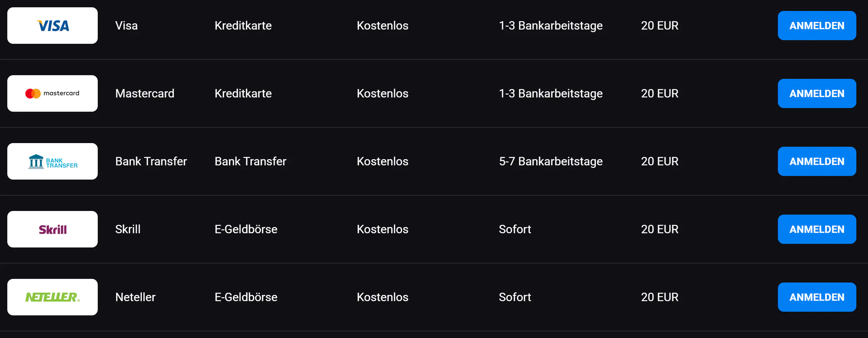This screenshot has height=338, width=868.
Task: Click Sofort in the Neteller row
Action: click(515, 297)
